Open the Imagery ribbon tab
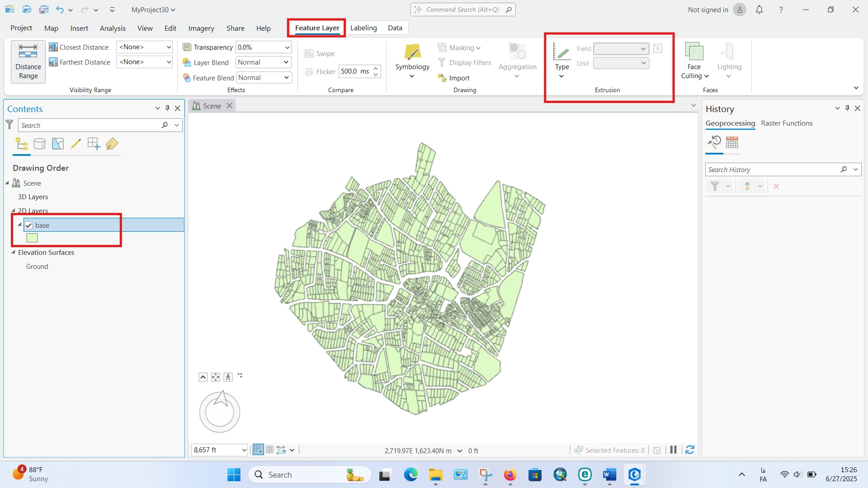Image resolution: width=868 pixels, height=488 pixels. pos(201,28)
